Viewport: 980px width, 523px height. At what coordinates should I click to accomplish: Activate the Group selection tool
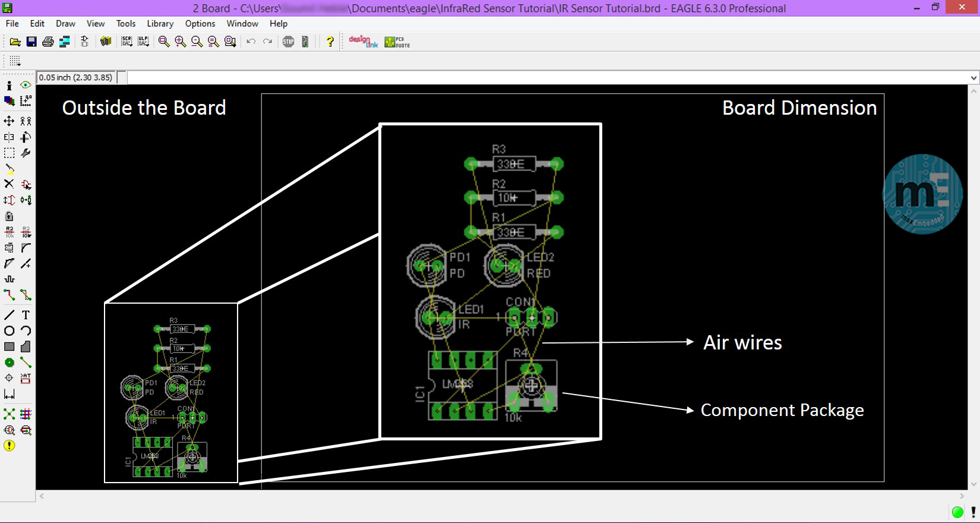click(9, 153)
